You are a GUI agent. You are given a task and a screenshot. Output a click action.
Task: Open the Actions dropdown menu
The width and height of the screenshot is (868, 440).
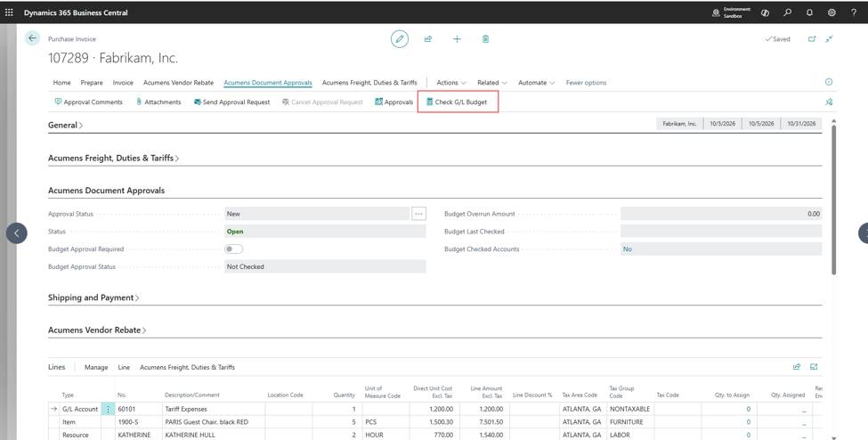451,83
